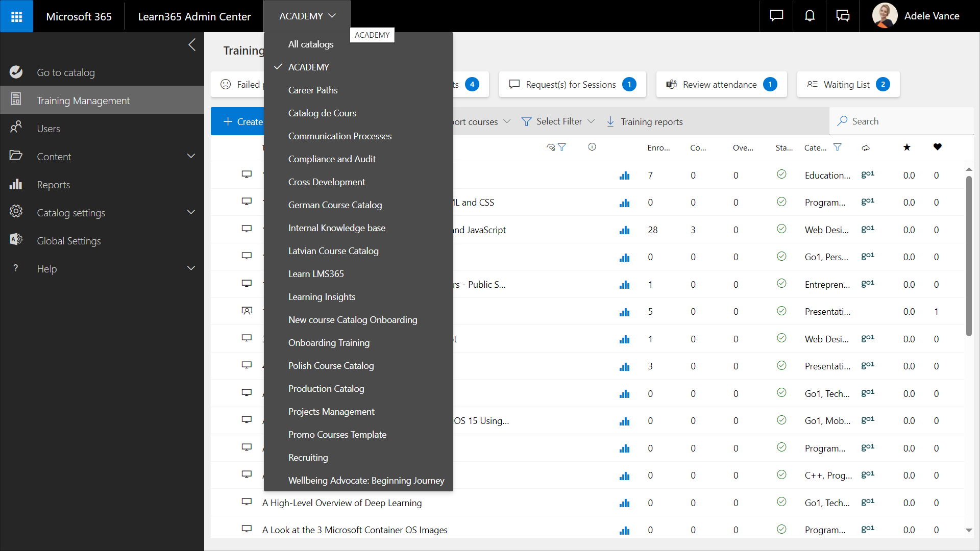Click the notifications bell icon

pyautogui.click(x=810, y=16)
